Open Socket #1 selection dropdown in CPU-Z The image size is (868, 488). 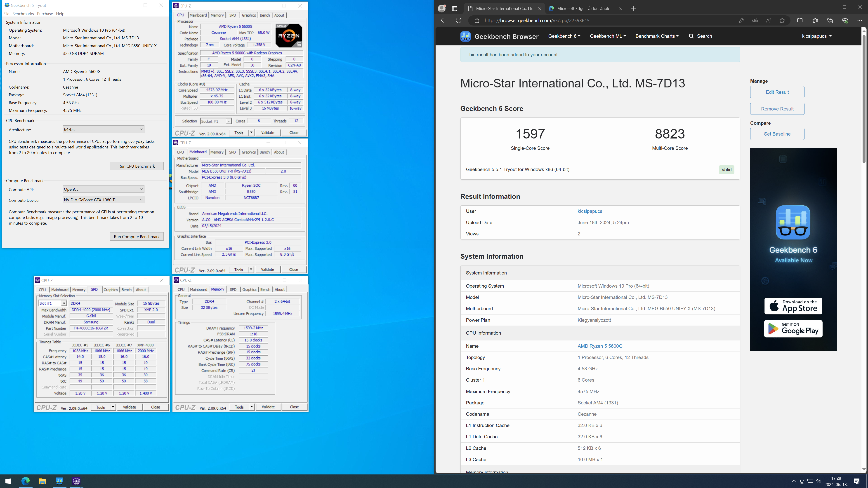coord(216,121)
